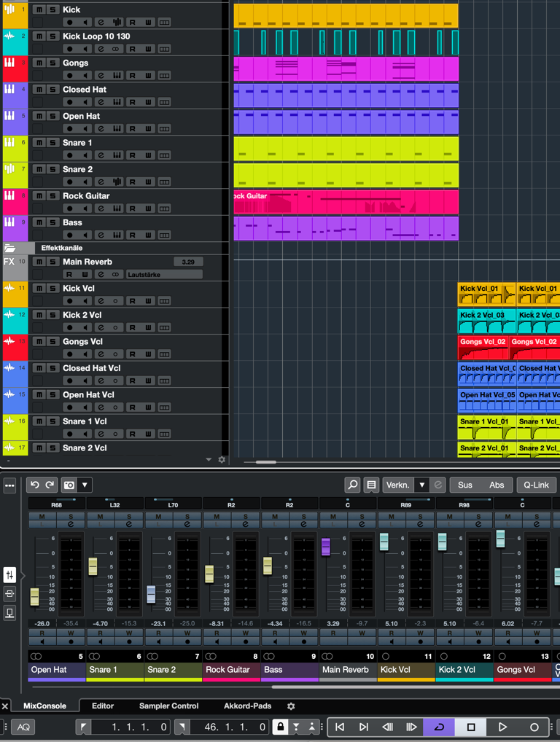Image resolution: width=560 pixels, height=742 pixels.
Task: Click the redo arrow in MixConsole toolbar
Action: tap(50, 485)
